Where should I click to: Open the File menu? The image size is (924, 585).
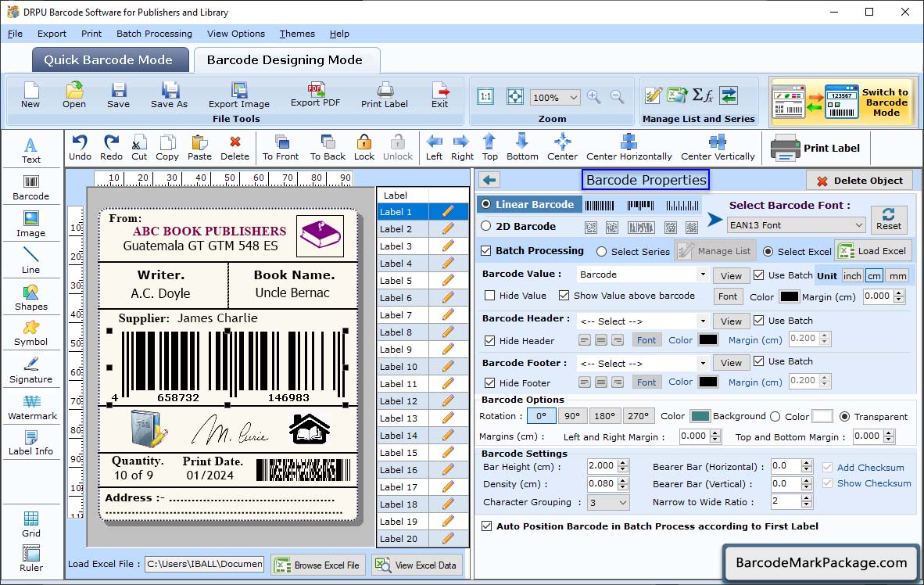[15, 34]
